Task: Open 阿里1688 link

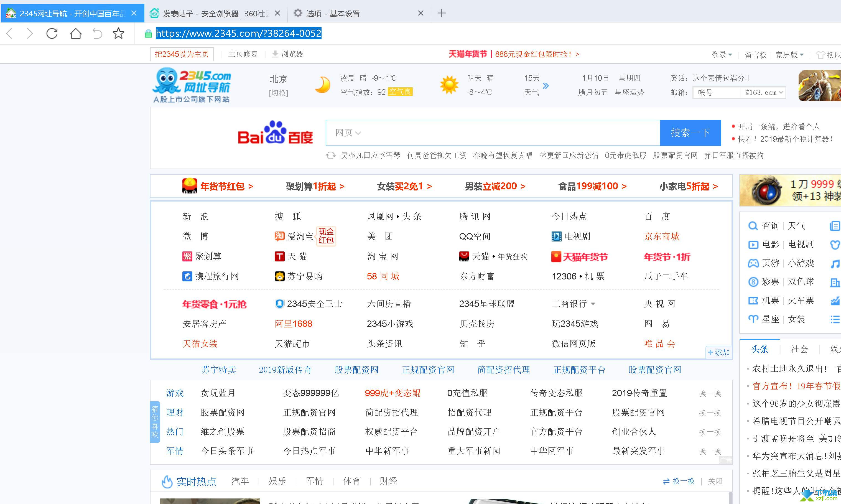Action: click(293, 324)
